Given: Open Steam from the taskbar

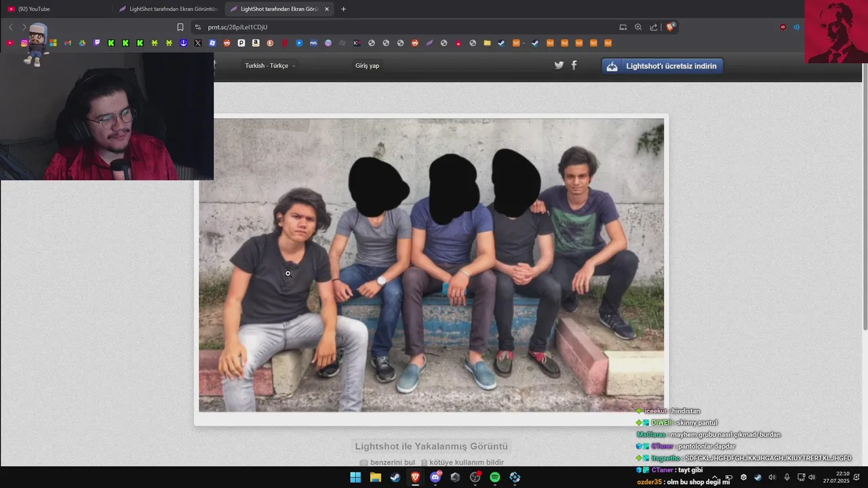Looking at the screenshot, I should pyautogui.click(x=395, y=477).
